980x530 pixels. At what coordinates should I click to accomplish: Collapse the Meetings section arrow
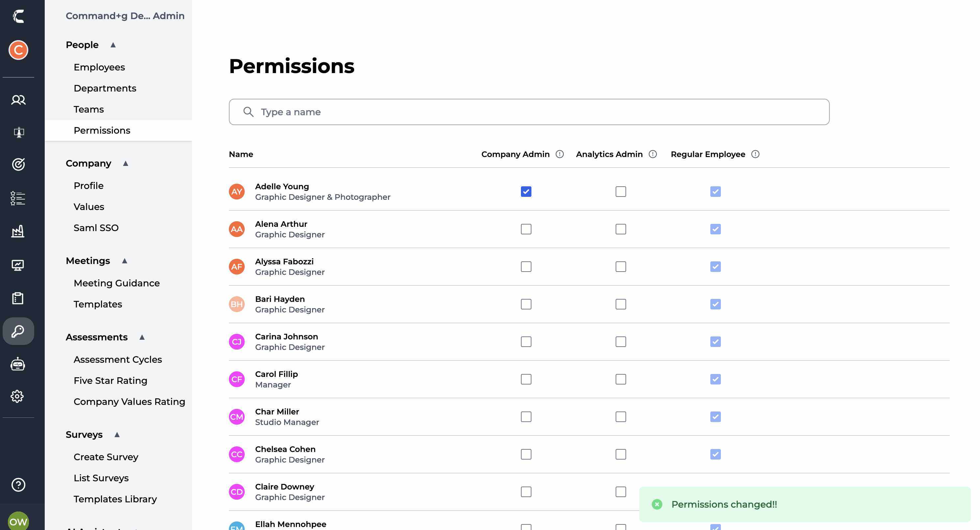[x=124, y=261]
